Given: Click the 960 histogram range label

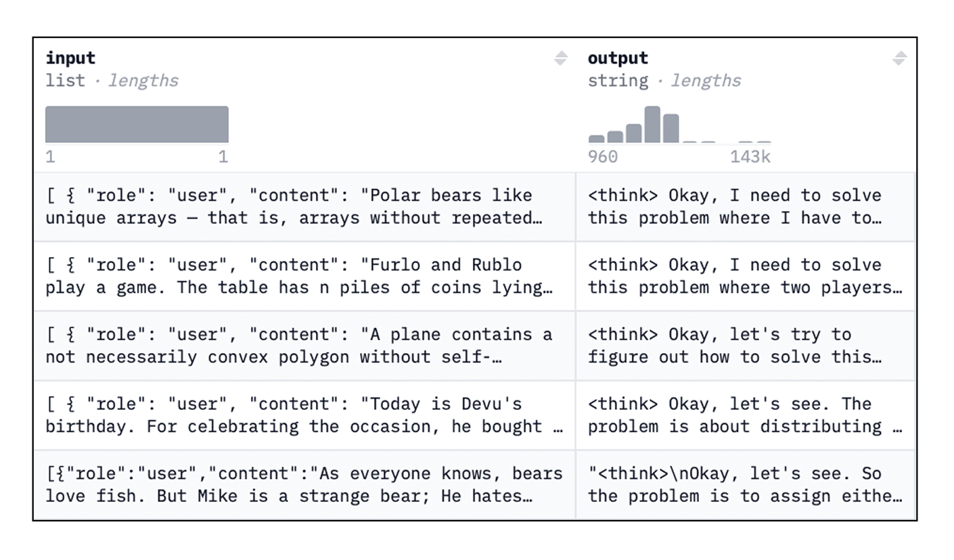Looking at the screenshot, I should pyautogui.click(x=603, y=157).
